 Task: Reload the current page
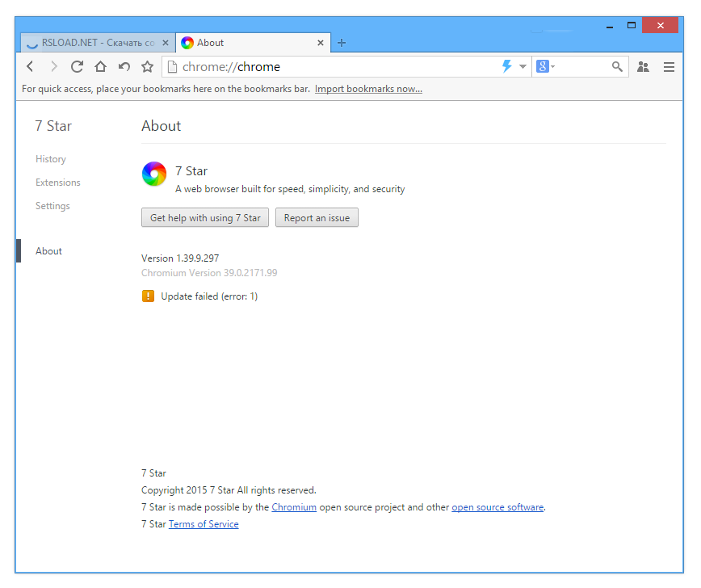click(77, 66)
